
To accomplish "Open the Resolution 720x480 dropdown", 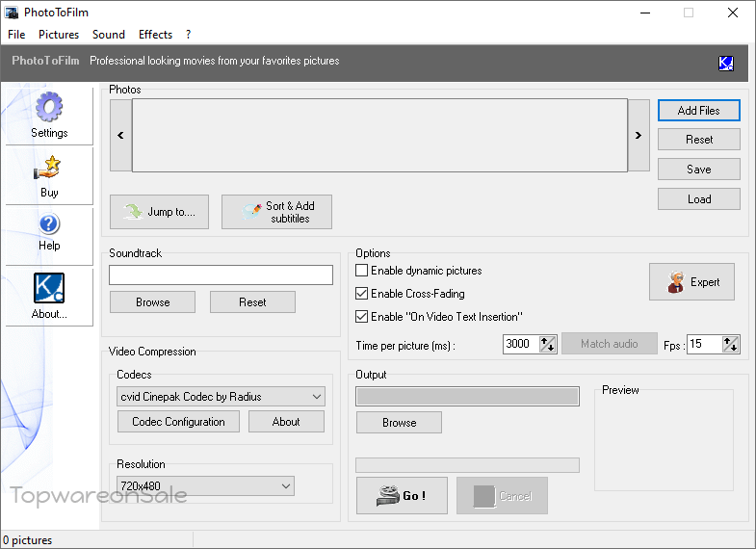I will tap(205, 485).
